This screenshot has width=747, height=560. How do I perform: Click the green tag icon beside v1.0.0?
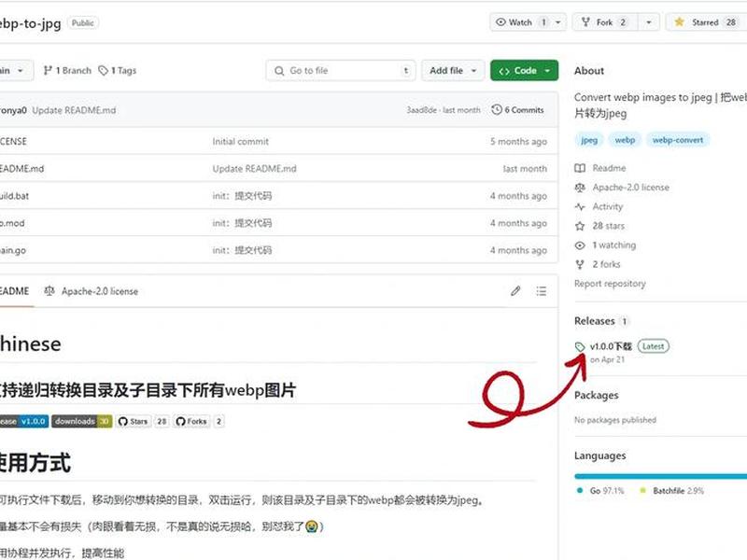point(580,346)
